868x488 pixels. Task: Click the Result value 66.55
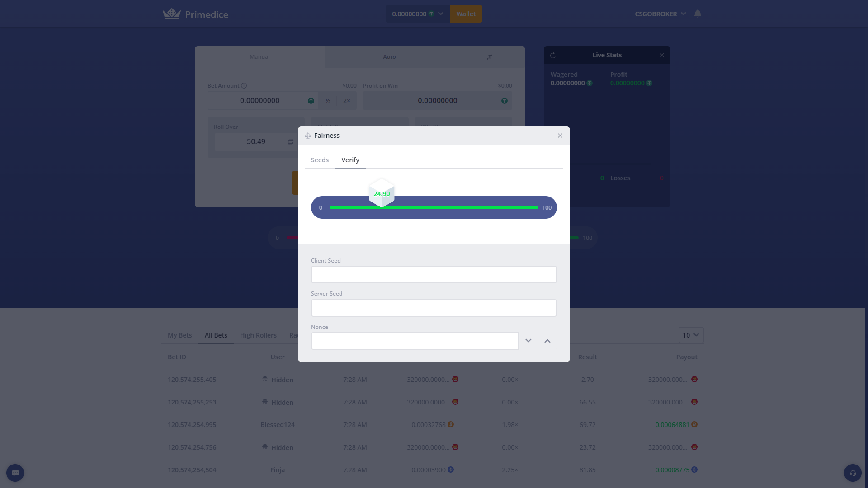click(x=588, y=402)
